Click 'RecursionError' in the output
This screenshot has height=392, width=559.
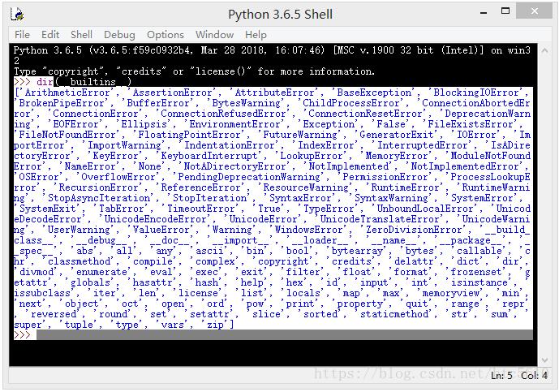coord(99,187)
